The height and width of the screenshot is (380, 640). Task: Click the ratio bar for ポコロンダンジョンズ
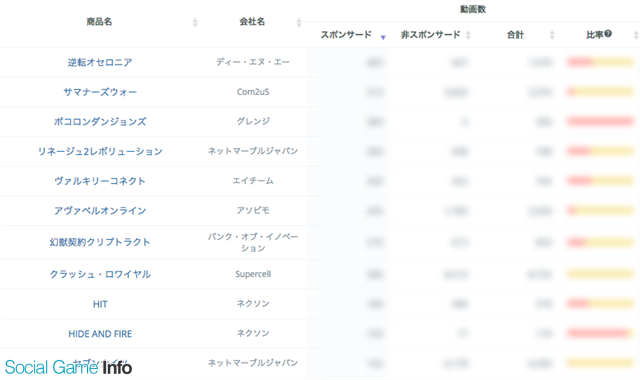600,121
